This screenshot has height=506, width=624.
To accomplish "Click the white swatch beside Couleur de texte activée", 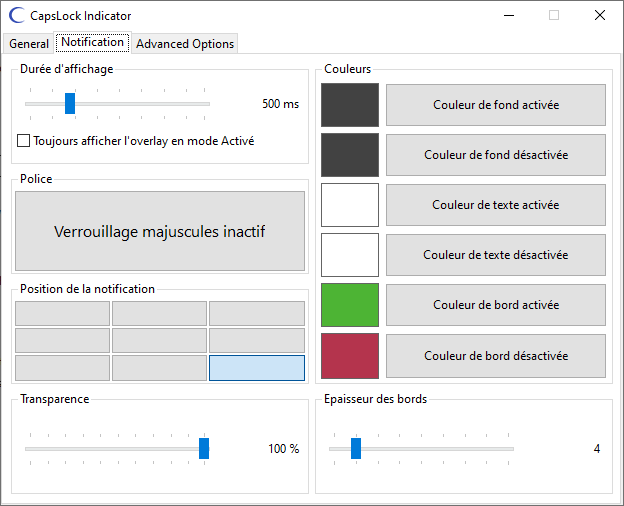I will [x=350, y=205].
